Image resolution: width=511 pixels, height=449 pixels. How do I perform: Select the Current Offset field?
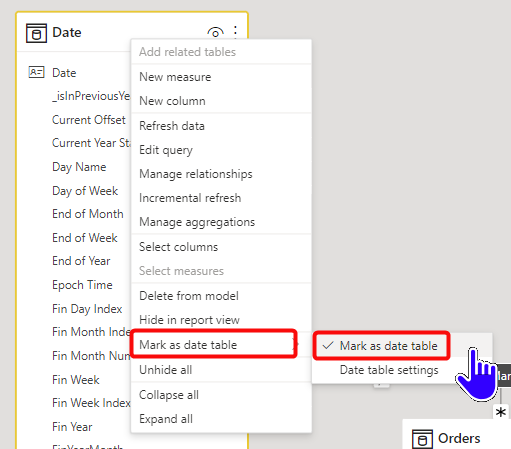tap(89, 120)
